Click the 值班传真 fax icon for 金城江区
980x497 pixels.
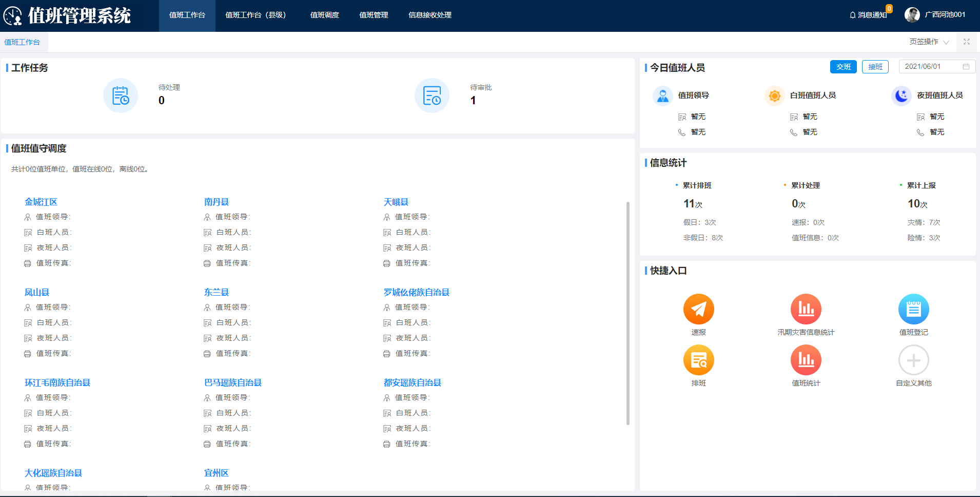tap(28, 263)
